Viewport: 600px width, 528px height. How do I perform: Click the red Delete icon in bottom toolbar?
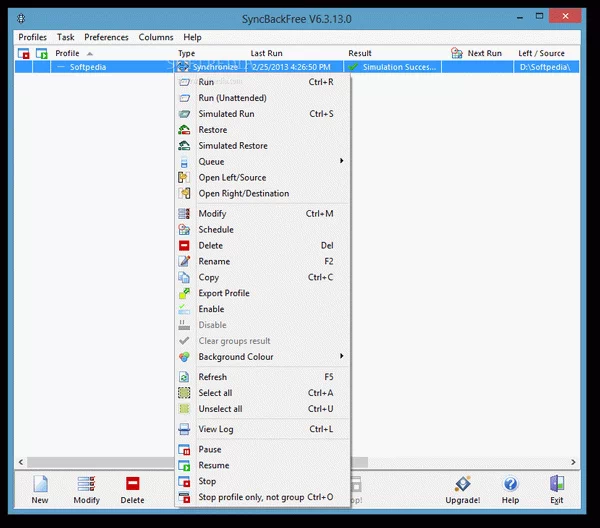(x=132, y=489)
